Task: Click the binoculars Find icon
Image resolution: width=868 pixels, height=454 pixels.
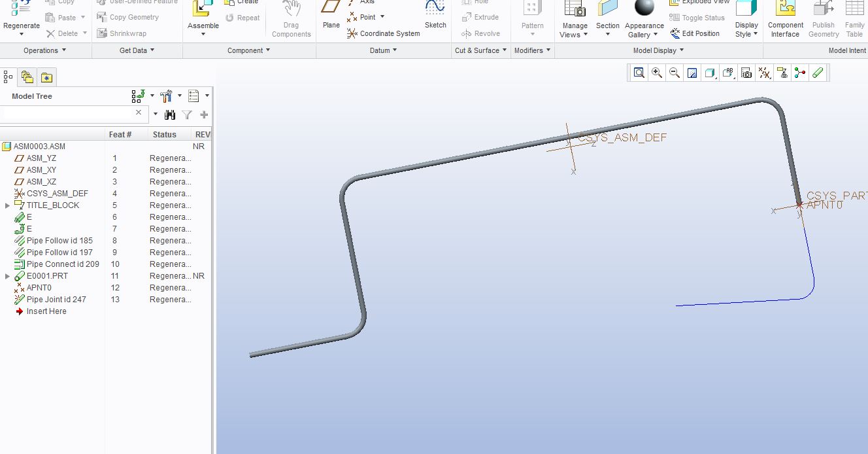Action: pyautogui.click(x=170, y=114)
